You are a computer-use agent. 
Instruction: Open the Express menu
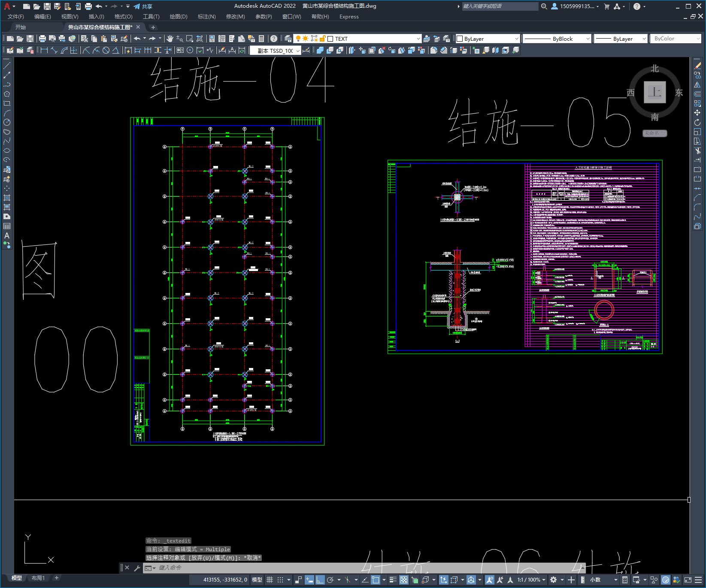pyautogui.click(x=349, y=17)
